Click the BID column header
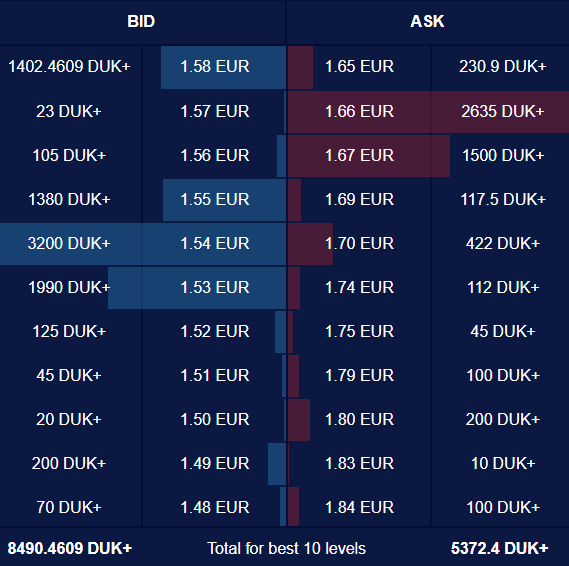The width and height of the screenshot is (569, 566). click(x=141, y=21)
